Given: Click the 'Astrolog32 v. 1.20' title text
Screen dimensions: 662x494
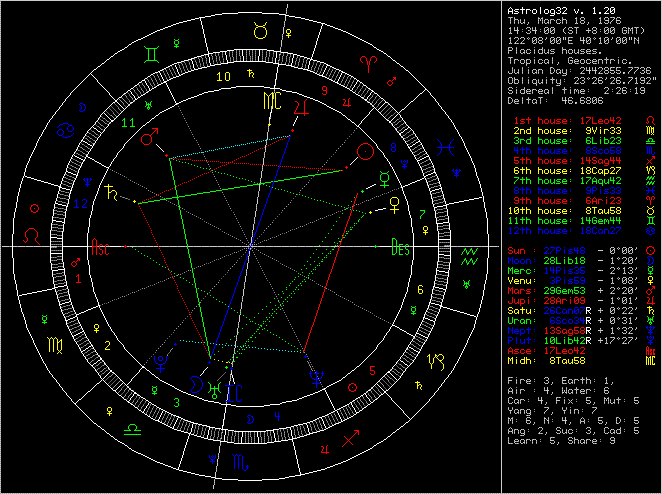Looking at the screenshot, I should tap(561, 11).
